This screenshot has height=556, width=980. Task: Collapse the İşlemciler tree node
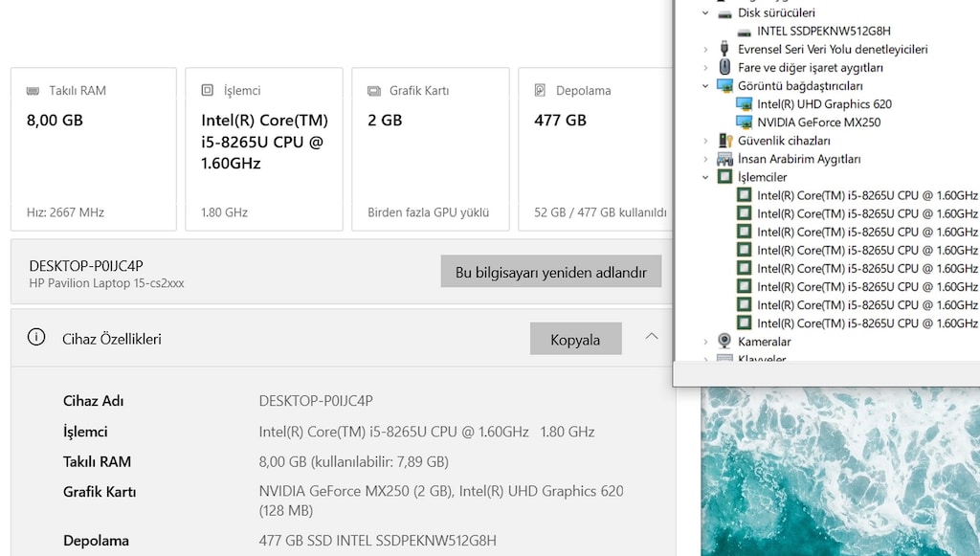tap(705, 177)
